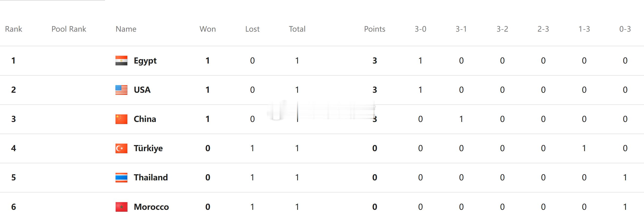Click the USA flag icon

(x=121, y=90)
